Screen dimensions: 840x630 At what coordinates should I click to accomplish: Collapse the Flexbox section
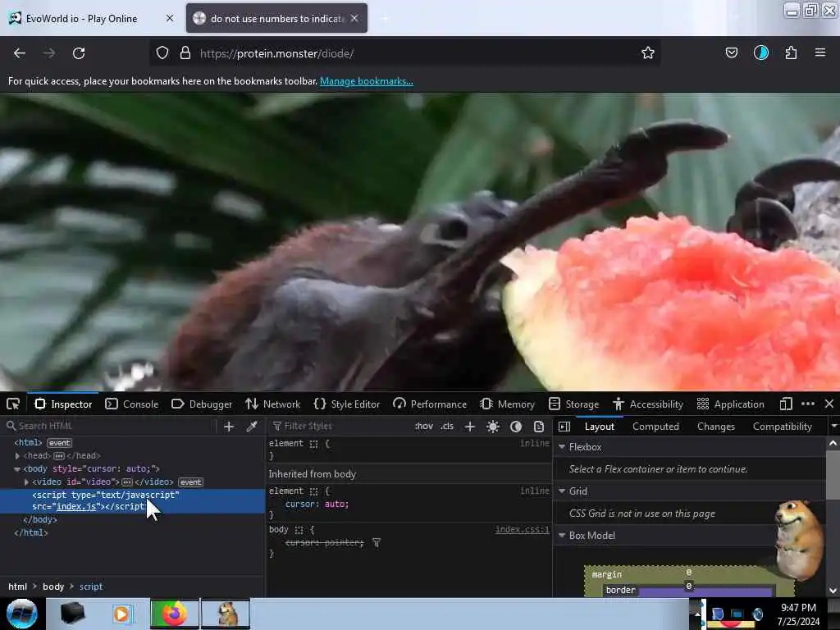(562, 446)
